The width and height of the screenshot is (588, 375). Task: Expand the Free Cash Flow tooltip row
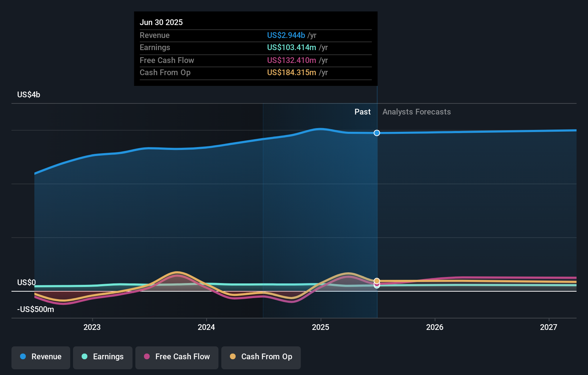[255, 60]
